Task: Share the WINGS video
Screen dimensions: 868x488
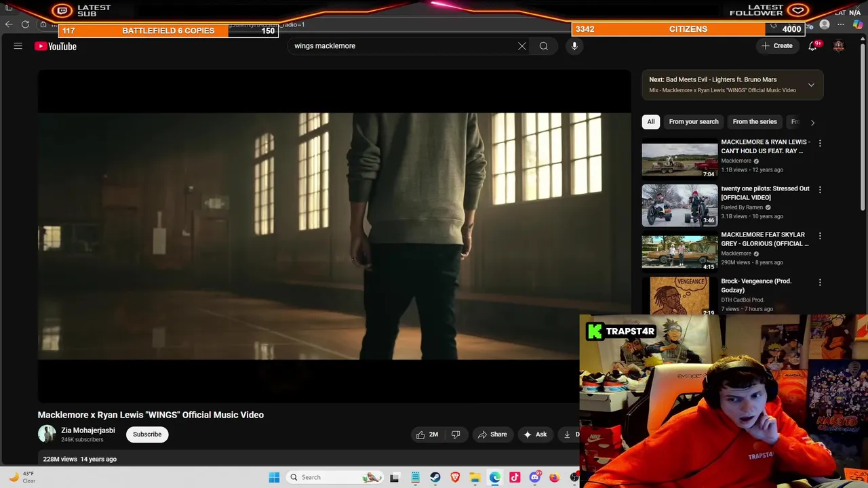Action: (492, 434)
